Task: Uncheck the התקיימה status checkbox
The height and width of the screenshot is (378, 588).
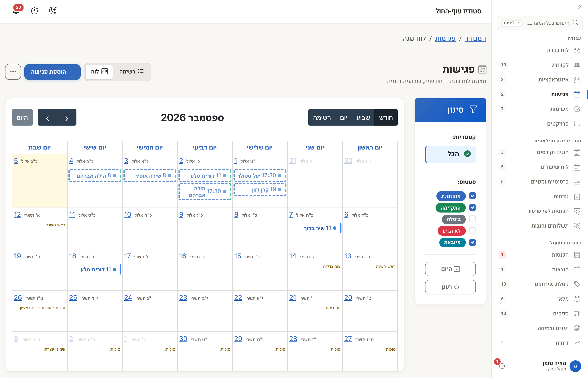Action: 472,208
